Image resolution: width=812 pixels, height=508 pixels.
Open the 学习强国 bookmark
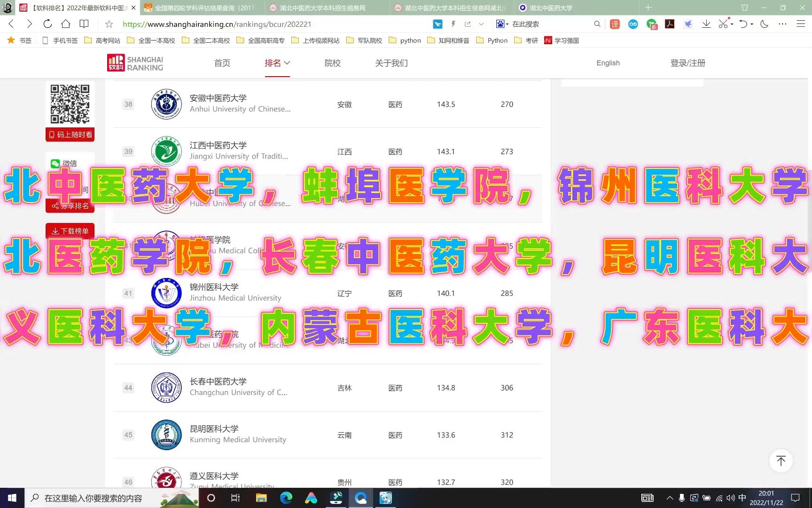(x=562, y=40)
